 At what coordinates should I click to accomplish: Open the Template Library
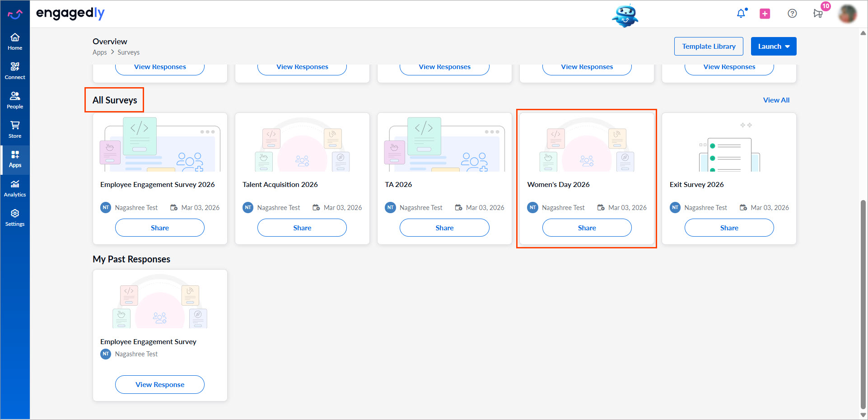709,47
